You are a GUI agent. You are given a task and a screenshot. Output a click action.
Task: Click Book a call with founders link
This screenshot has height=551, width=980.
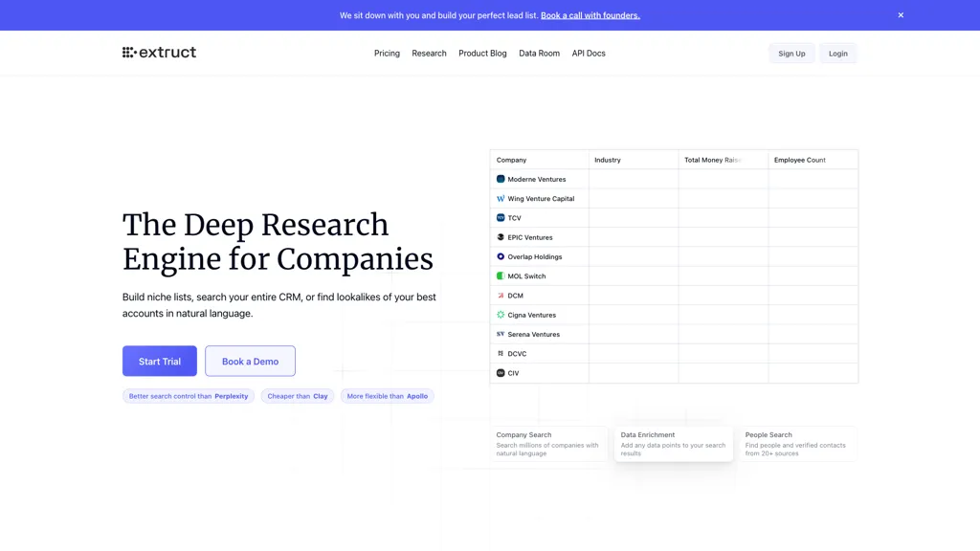click(590, 15)
